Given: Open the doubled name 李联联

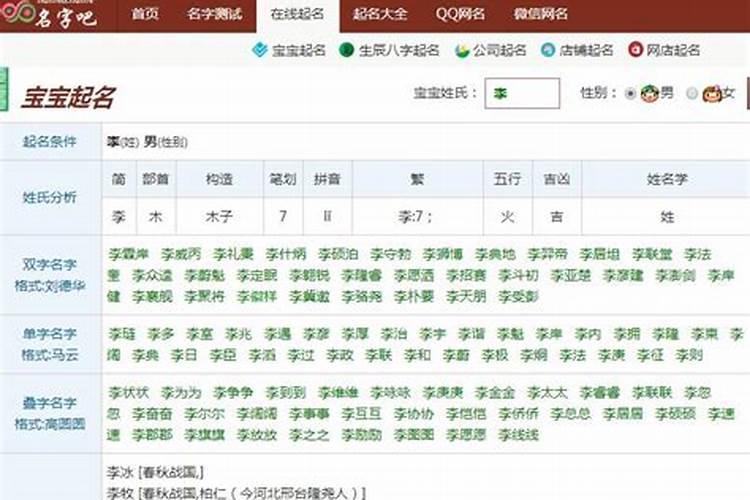Looking at the screenshot, I should pyautogui.click(x=652, y=393).
